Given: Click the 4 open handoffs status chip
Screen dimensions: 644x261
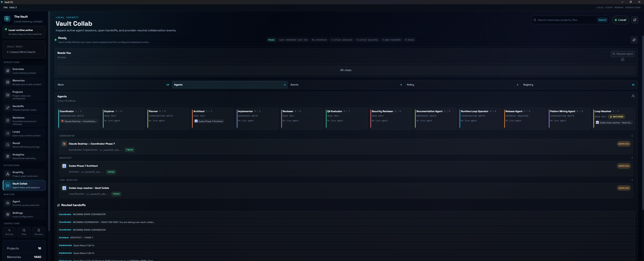Looking at the screenshot, I should 391,40.
